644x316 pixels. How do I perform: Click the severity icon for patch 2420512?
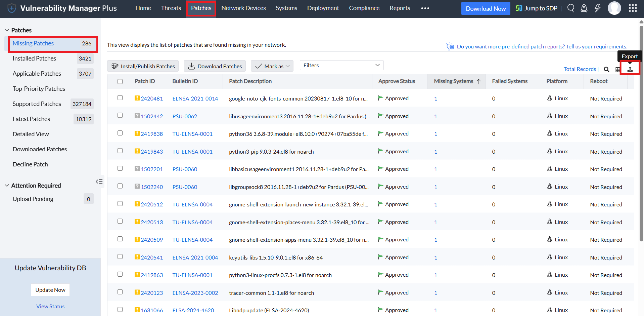[137, 204]
